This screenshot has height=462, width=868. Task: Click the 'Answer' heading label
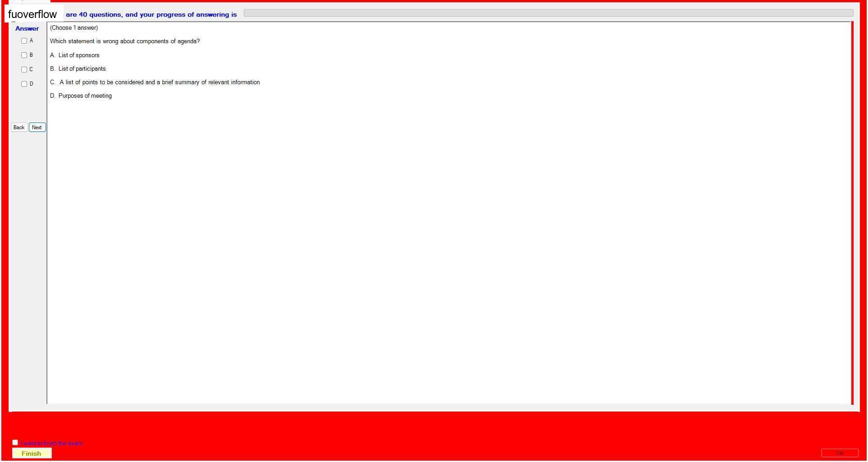click(x=27, y=28)
